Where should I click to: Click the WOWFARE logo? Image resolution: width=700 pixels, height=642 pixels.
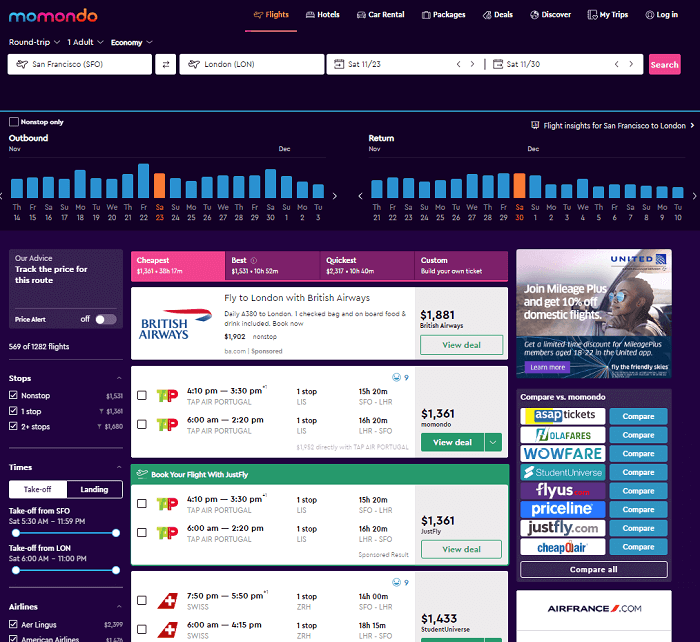562,454
